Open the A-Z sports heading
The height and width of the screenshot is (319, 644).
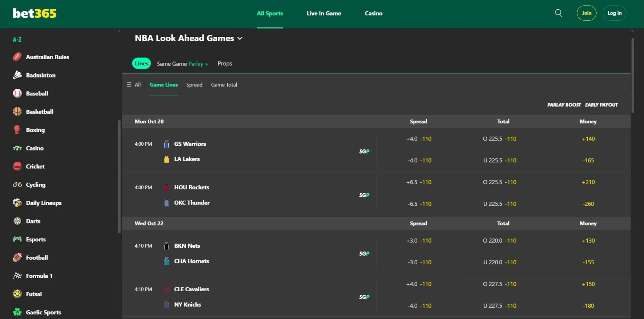pyautogui.click(x=17, y=40)
